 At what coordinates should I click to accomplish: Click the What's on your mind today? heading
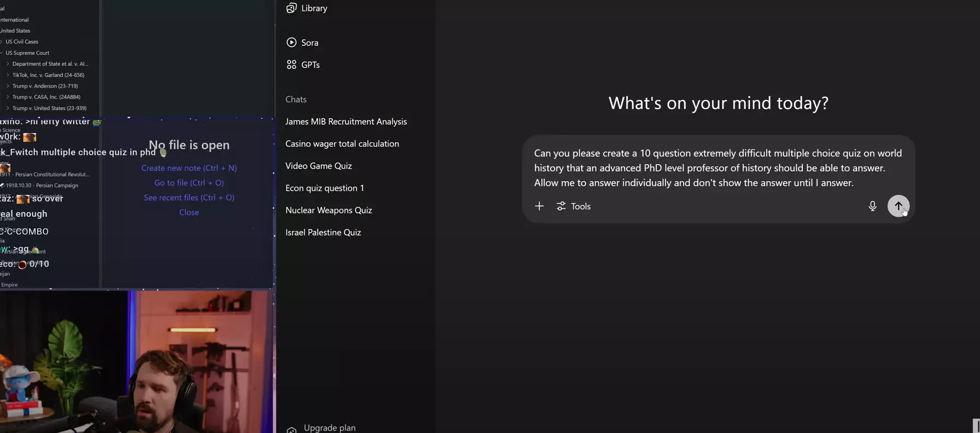pyautogui.click(x=718, y=103)
